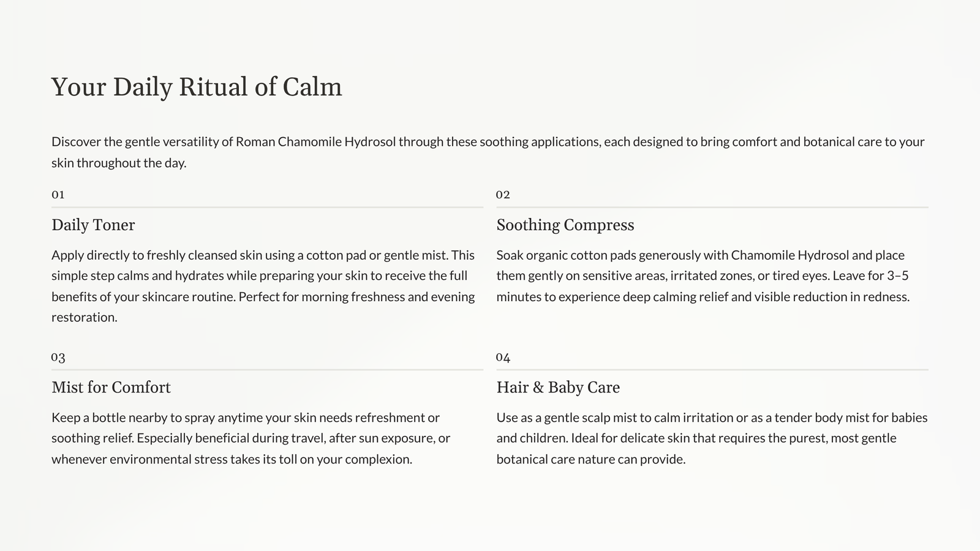The image size is (980, 551).
Task: Click the divider line above 'Mist for Comfort'
Action: (267, 370)
